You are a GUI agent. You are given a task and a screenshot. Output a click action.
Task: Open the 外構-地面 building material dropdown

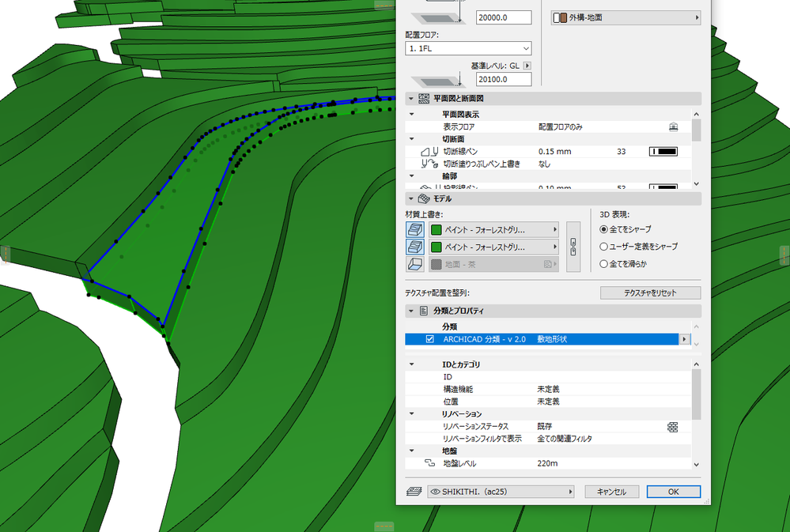(626, 17)
